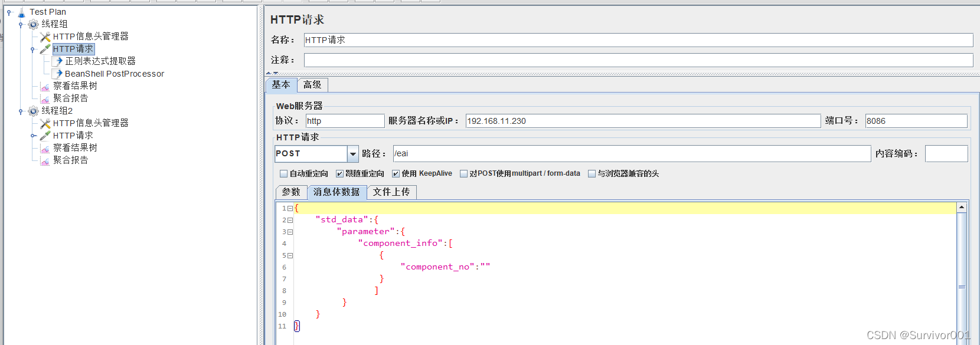Click the server IP field 192.168.11.230

643,121
